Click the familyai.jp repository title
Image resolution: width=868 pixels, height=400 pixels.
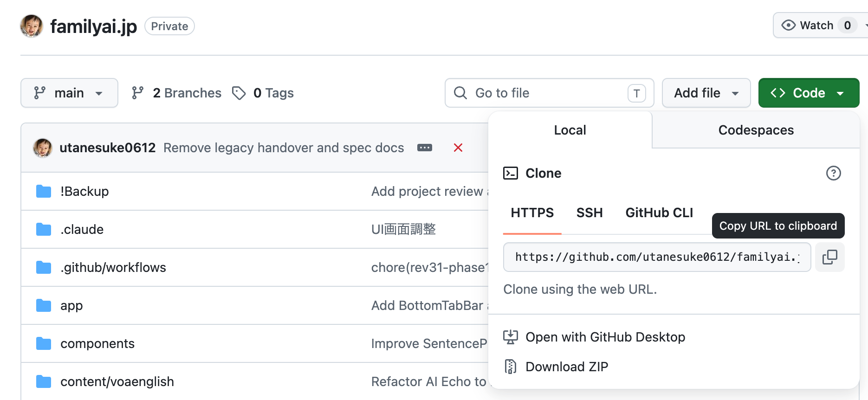[x=94, y=26]
